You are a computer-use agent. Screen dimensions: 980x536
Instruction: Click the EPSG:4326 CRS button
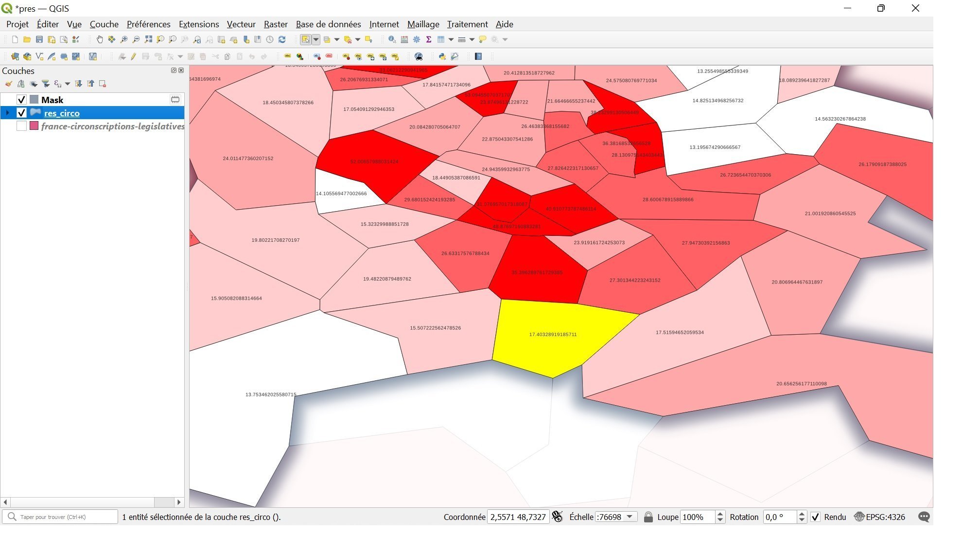(880, 517)
